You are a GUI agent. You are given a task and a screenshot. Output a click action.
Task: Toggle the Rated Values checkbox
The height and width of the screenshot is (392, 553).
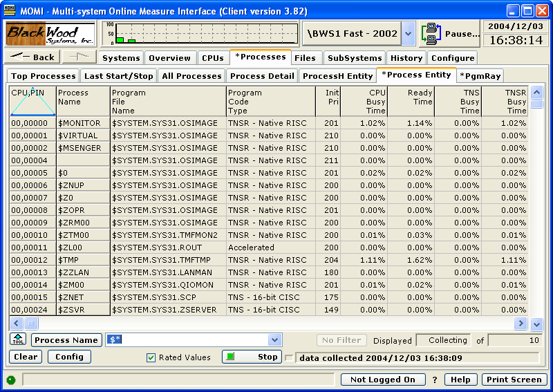point(151,357)
